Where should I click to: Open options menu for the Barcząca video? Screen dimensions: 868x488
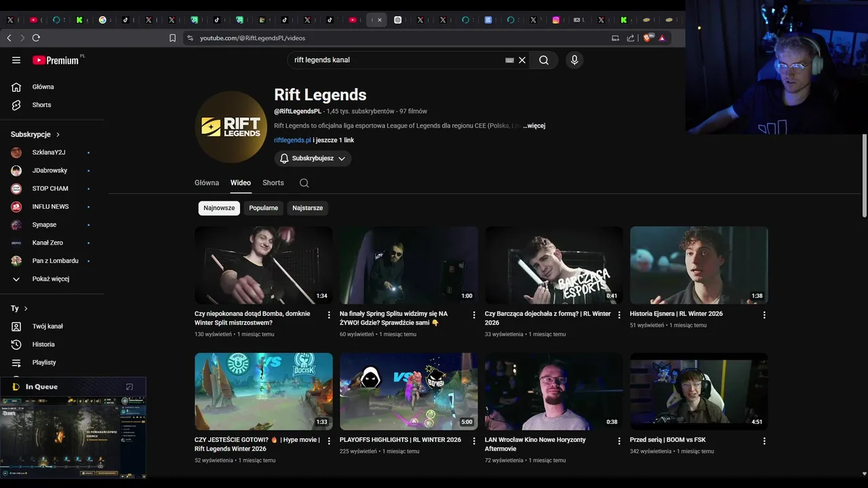[x=619, y=315]
